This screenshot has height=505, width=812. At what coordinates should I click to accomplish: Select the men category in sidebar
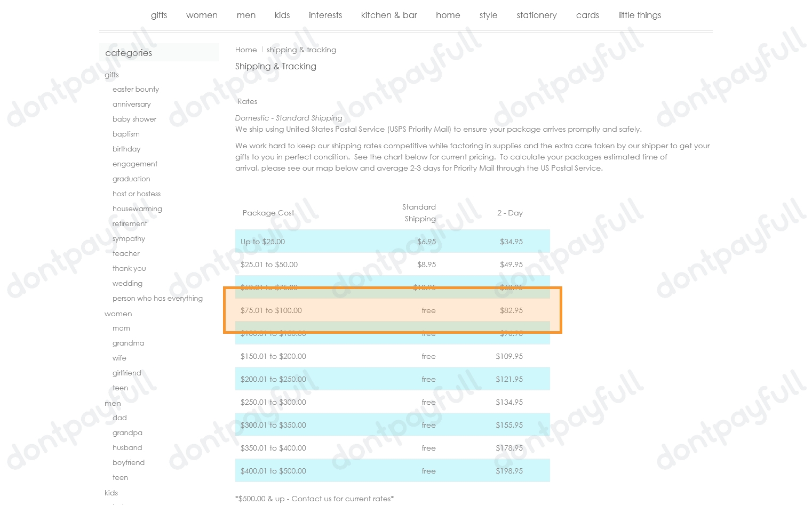click(113, 403)
